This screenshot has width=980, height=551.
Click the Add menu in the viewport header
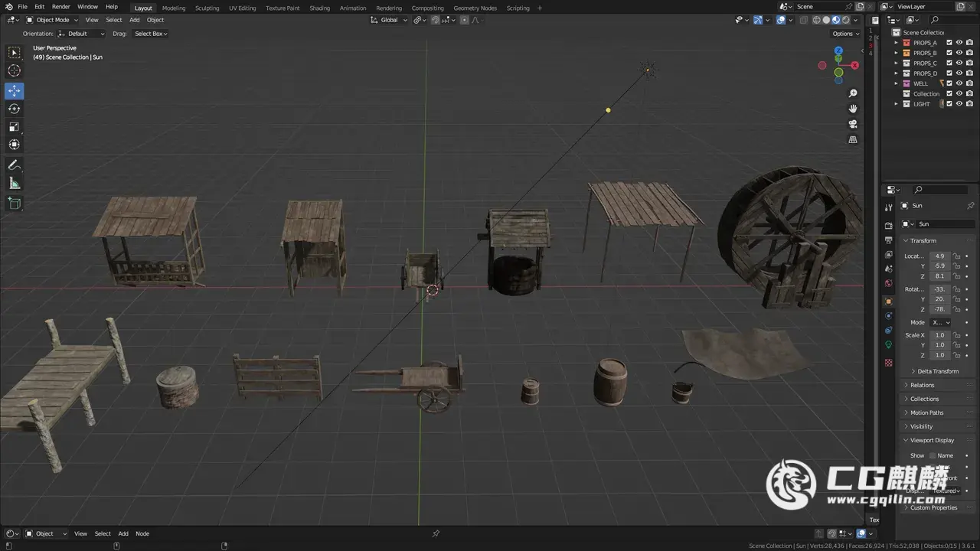tap(134, 20)
